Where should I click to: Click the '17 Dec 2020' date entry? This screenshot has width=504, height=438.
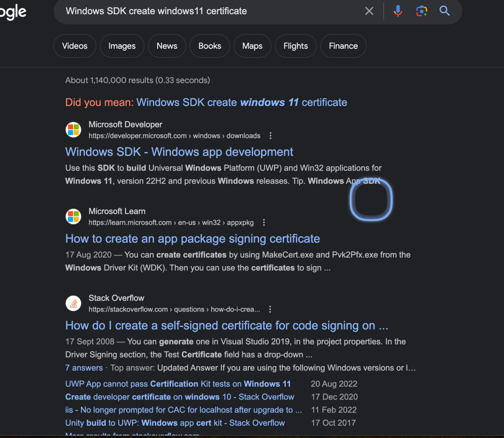tap(335, 397)
